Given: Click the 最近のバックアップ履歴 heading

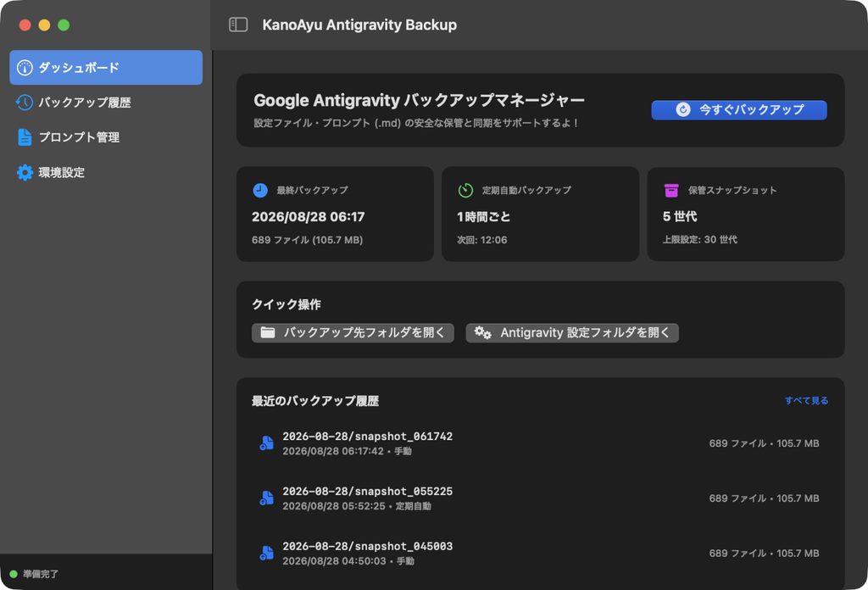Looking at the screenshot, I should click(x=315, y=401).
